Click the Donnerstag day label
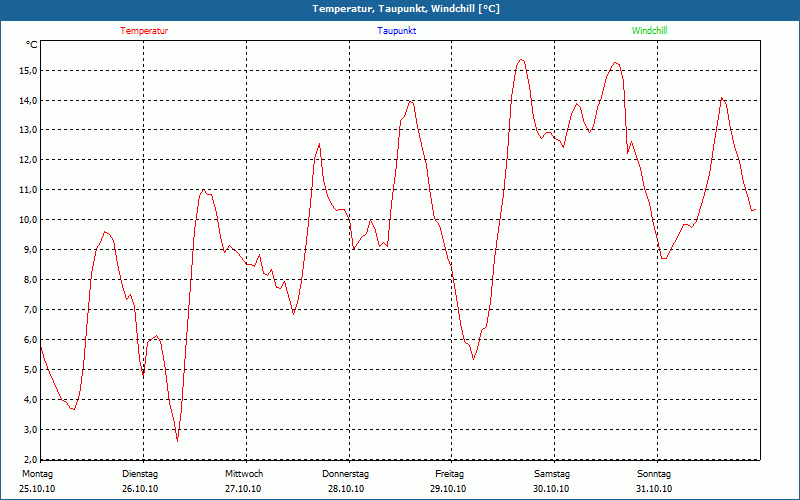800x500 pixels. (x=345, y=474)
